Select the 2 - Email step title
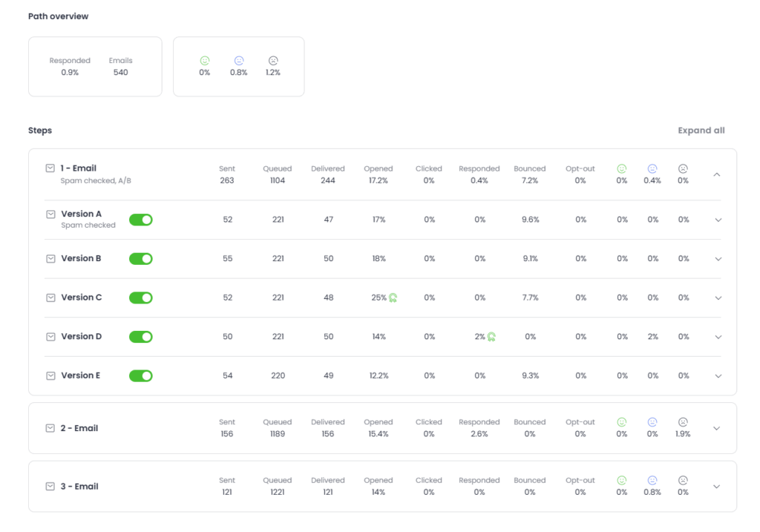 click(79, 428)
